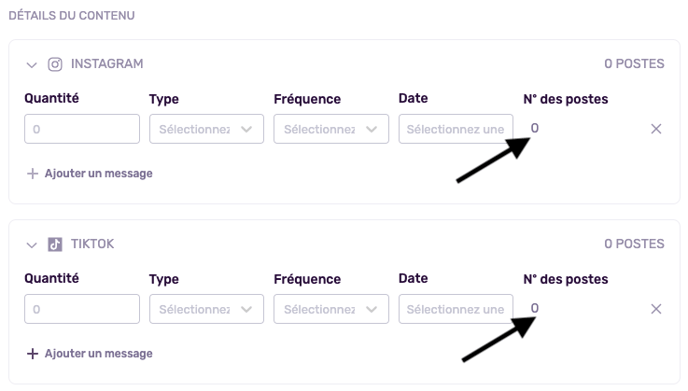
Task: Click Ajouter un message under Instagram
Action: click(x=99, y=174)
